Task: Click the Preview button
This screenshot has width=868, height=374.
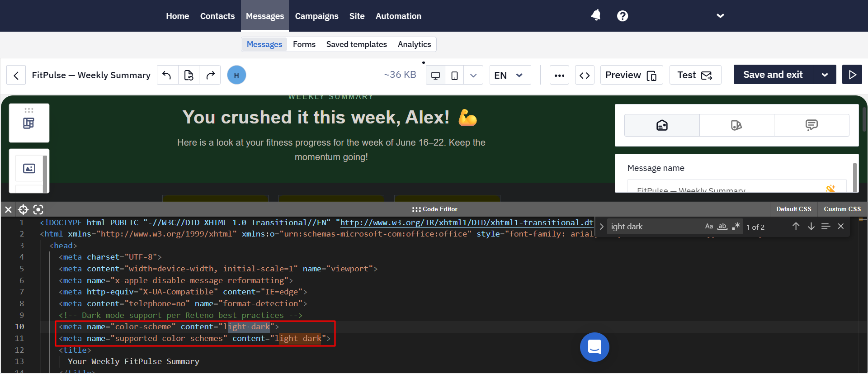Action: click(631, 75)
